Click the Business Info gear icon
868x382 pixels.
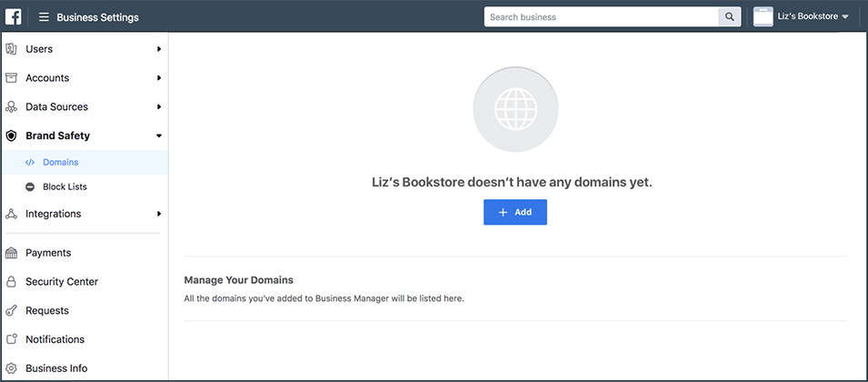(11, 368)
